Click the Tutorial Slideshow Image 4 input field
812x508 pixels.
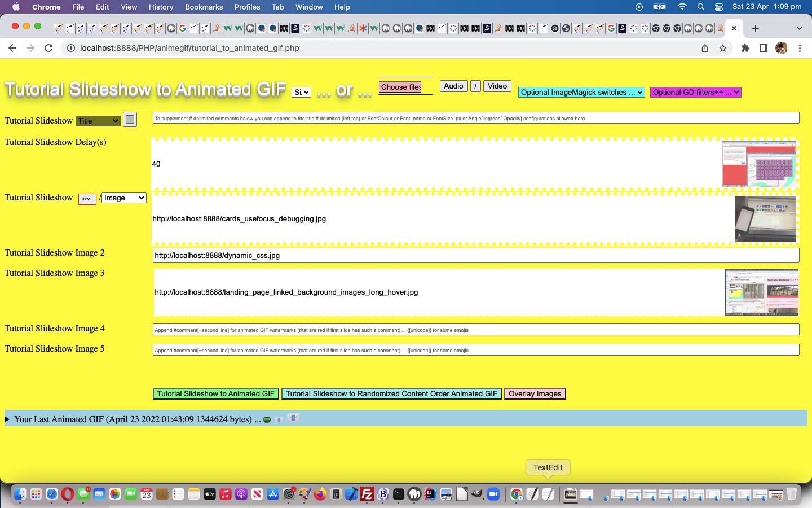coord(475,330)
